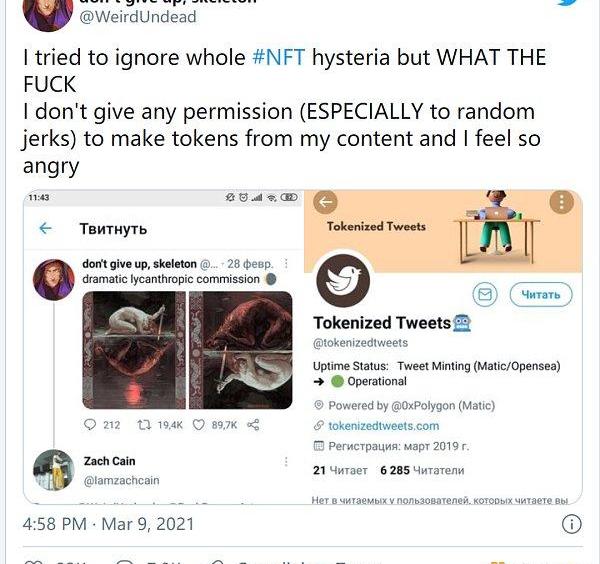This screenshot has width=600, height=564.
Task: Open the right artwork thumbnail
Action: (240, 350)
